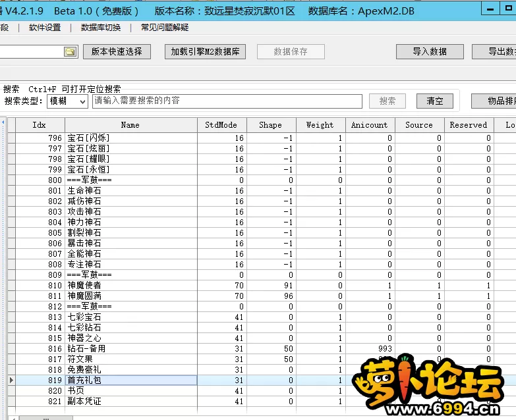Click the Idx cell 800
Viewport: 516px width, 420px height.
click(40, 180)
